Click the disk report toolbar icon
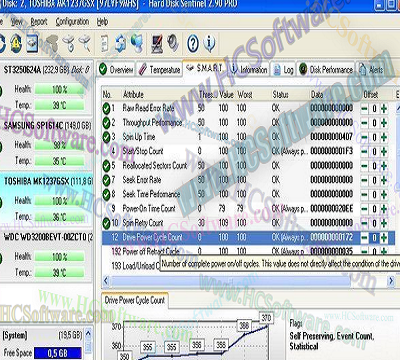This screenshot has height=360, width=400. pos(32,43)
